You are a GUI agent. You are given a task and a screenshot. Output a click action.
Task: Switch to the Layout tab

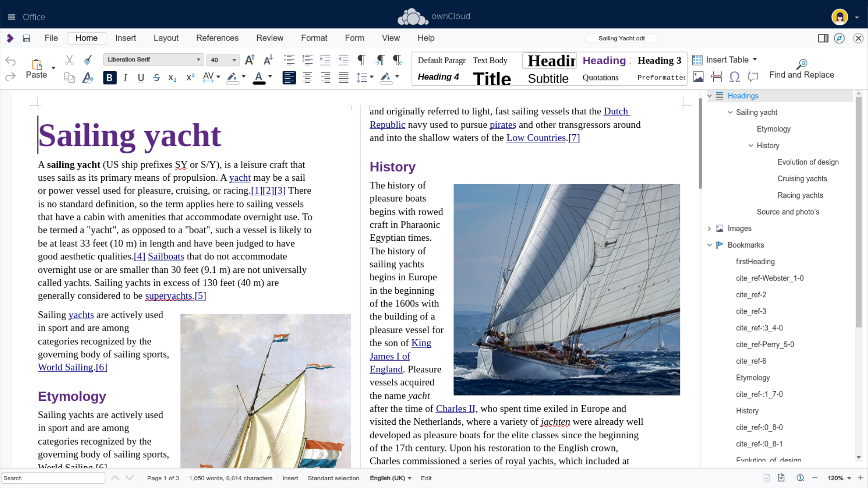[x=166, y=38]
